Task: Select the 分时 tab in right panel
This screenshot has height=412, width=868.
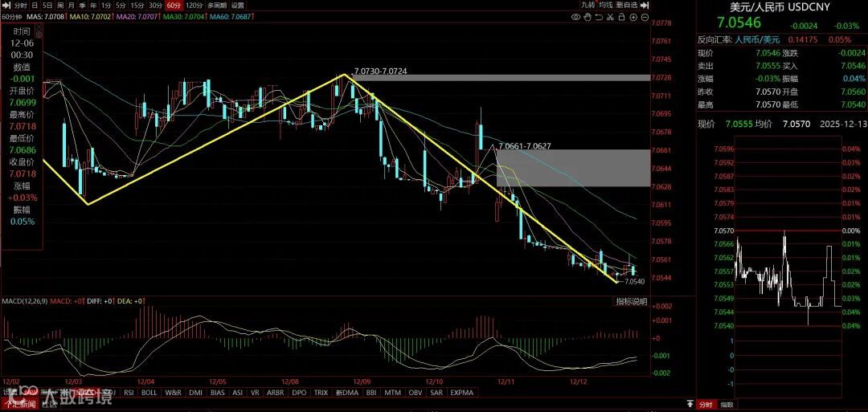Action: pos(706,405)
